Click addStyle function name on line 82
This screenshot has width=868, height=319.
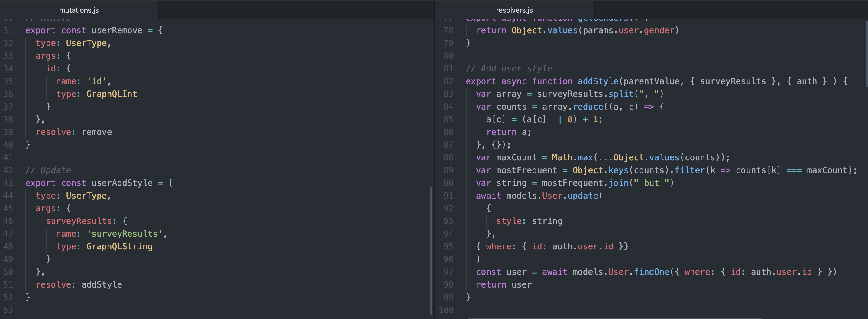(598, 81)
